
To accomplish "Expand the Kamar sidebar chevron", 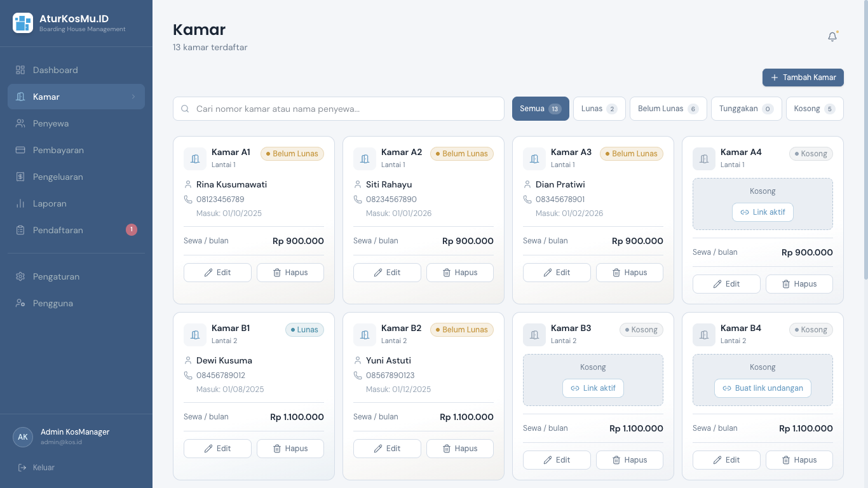I will (x=133, y=97).
